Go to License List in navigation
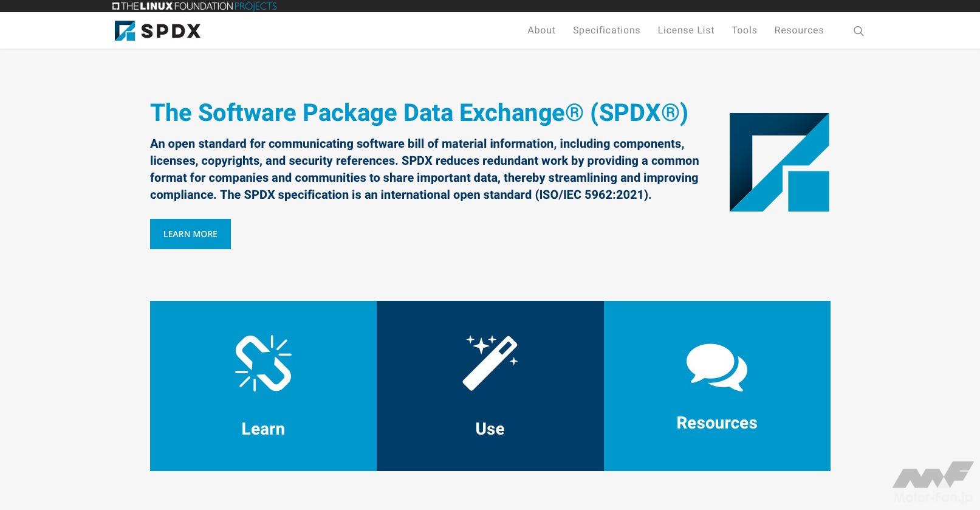Viewport: 980px width, 510px height. [x=686, y=30]
